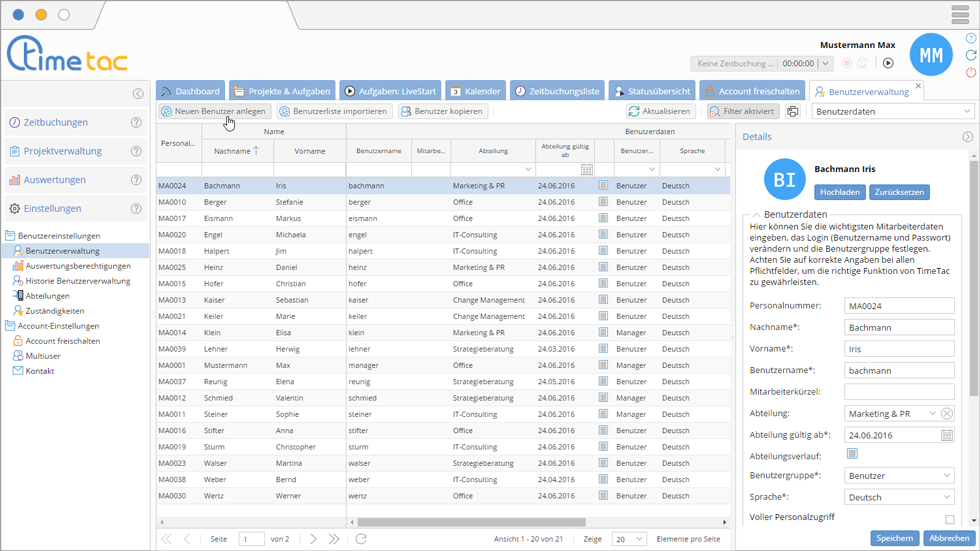
Task: Switch to the Kalender tab
Action: coord(475,91)
